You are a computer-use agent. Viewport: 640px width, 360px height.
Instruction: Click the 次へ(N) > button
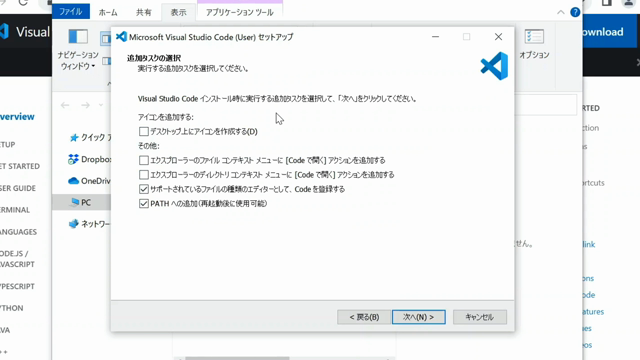(x=418, y=317)
